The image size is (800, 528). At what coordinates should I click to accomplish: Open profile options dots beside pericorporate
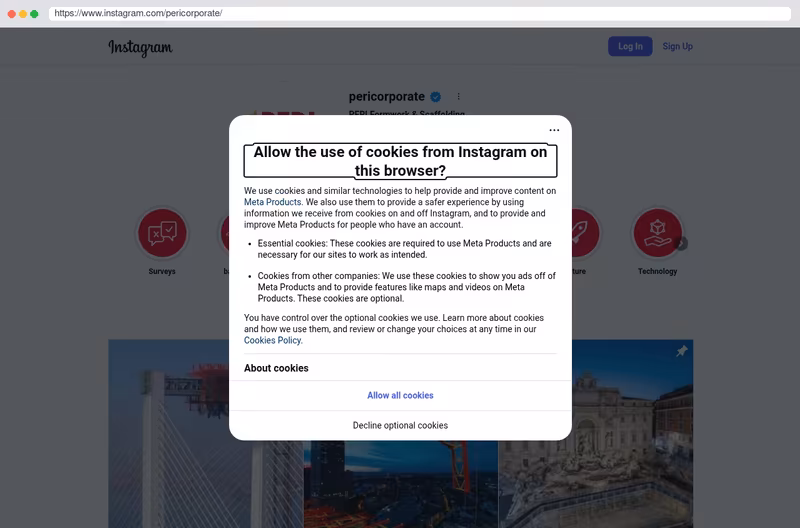coord(459,96)
